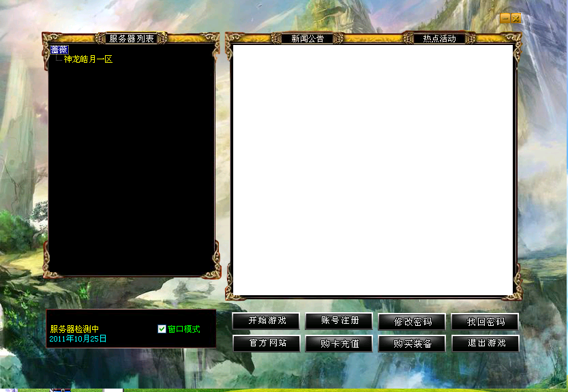Exit via the 退出游戏 button

[x=485, y=343]
